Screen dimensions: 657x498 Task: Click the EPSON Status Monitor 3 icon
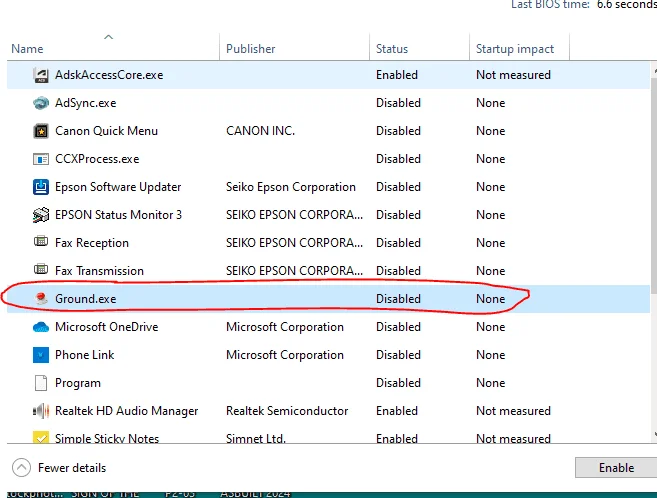point(41,215)
